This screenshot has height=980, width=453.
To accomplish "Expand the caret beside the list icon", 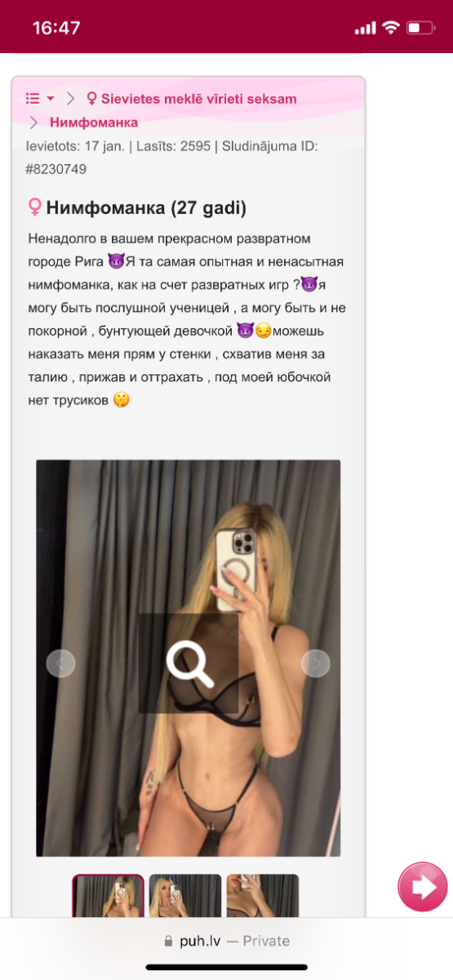I will [51, 99].
